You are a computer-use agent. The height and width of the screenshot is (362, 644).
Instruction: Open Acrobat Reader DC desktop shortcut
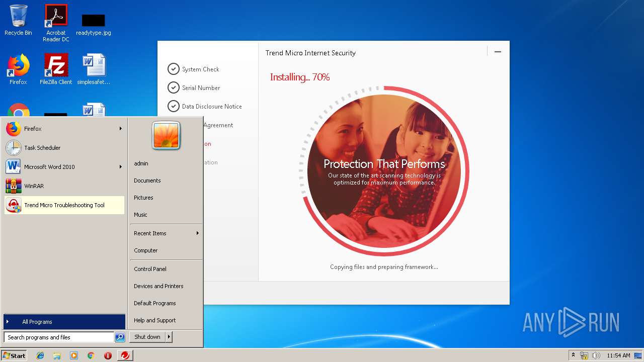[56, 23]
